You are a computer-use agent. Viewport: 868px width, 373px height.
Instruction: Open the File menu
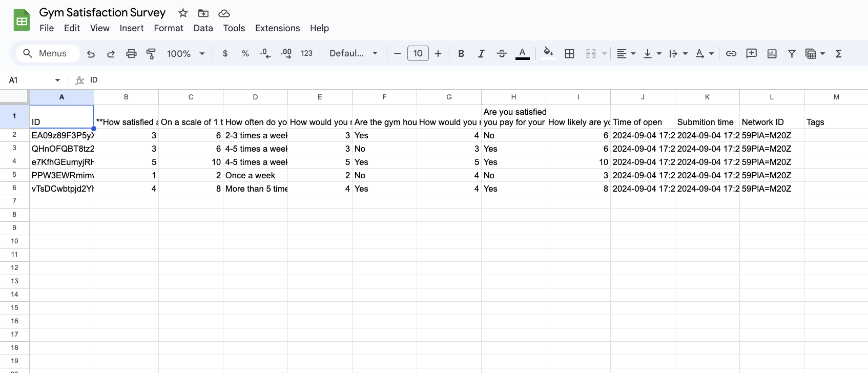[47, 28]
